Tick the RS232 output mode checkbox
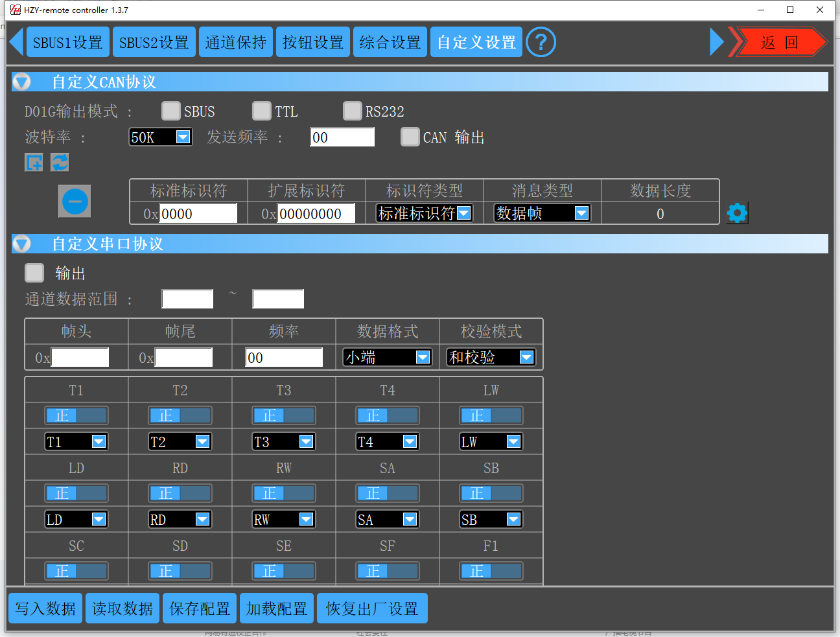Image resolution: width=840 pixels, height=637 pixels. click(x=353, y=111)
